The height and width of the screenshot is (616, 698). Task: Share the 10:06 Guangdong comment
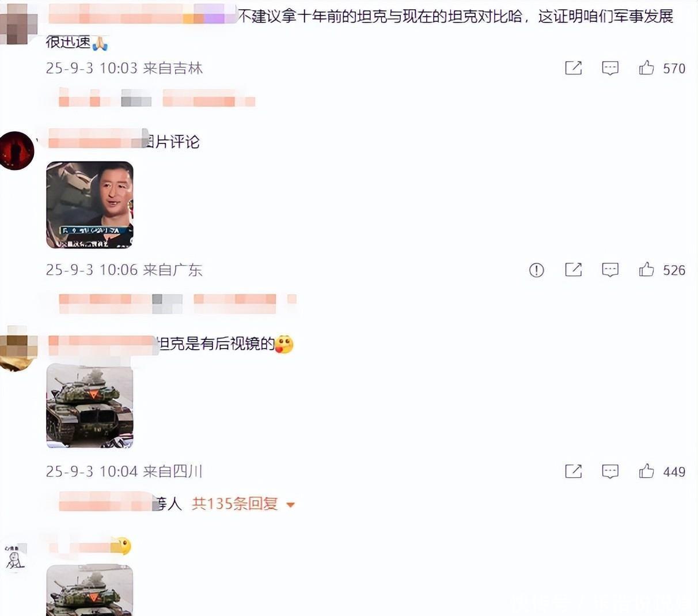click(x=573, y=270)
